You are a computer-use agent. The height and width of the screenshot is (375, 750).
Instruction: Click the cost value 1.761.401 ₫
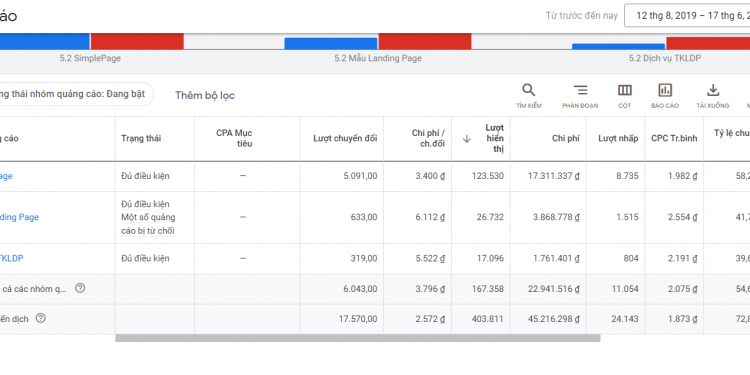click(x=556, y=258)
